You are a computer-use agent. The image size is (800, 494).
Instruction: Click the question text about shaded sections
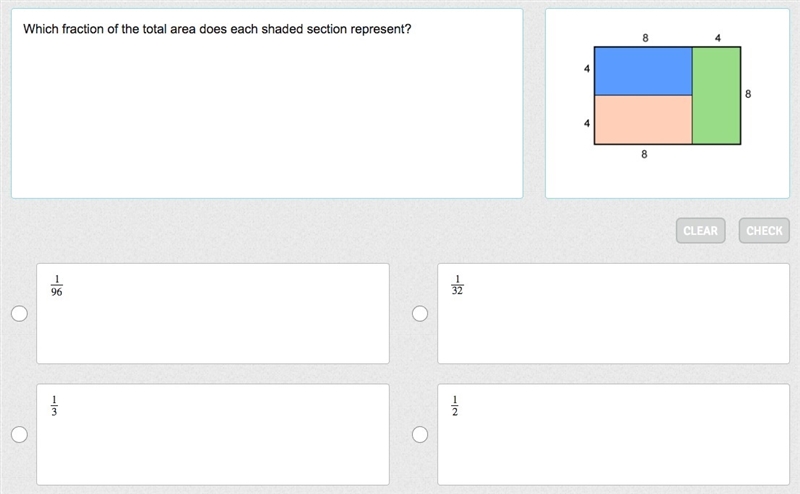pos(217,29)
